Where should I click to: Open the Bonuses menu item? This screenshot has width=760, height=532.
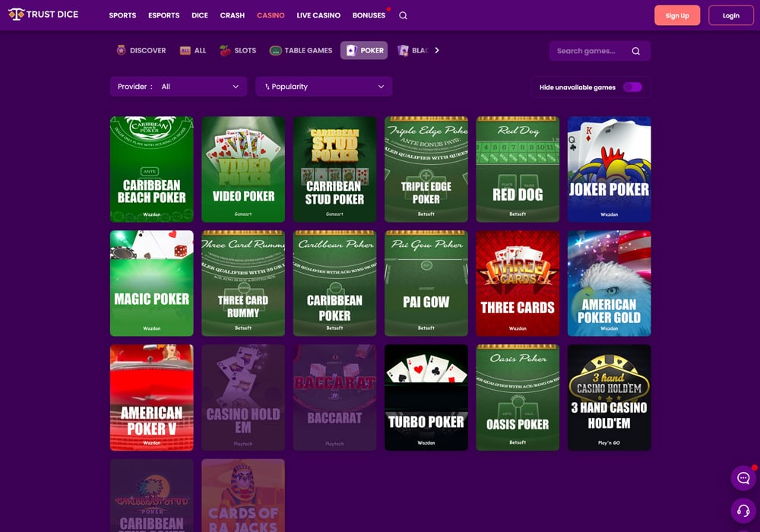click(x=369, y=15)
